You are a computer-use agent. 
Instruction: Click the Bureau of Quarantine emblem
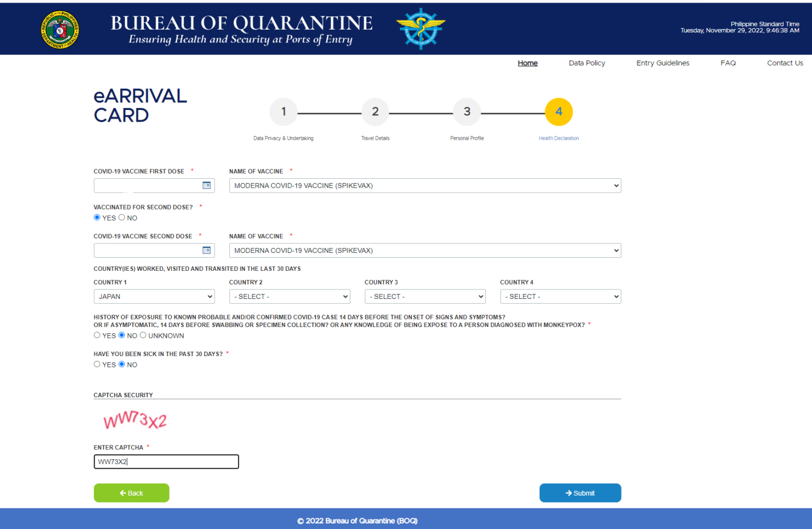(x=421, y=29)
